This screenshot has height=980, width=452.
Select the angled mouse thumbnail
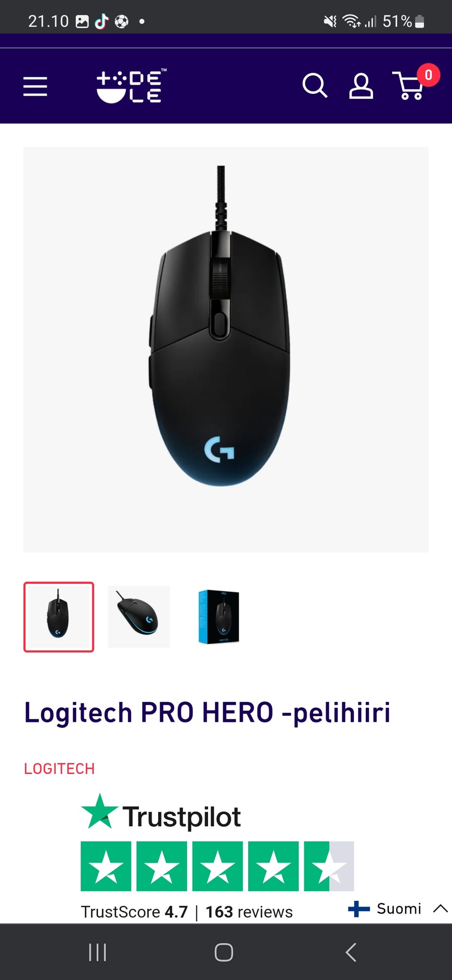[x=139, y=617]
